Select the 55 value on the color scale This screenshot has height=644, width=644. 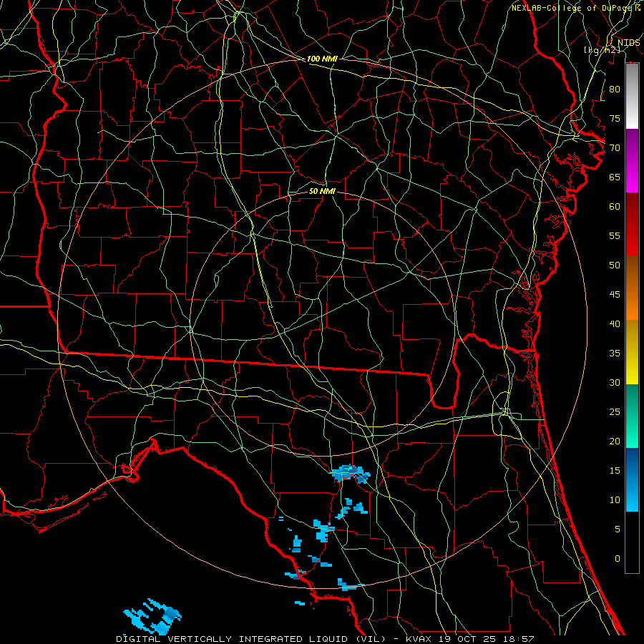click(x=615, y=235)
